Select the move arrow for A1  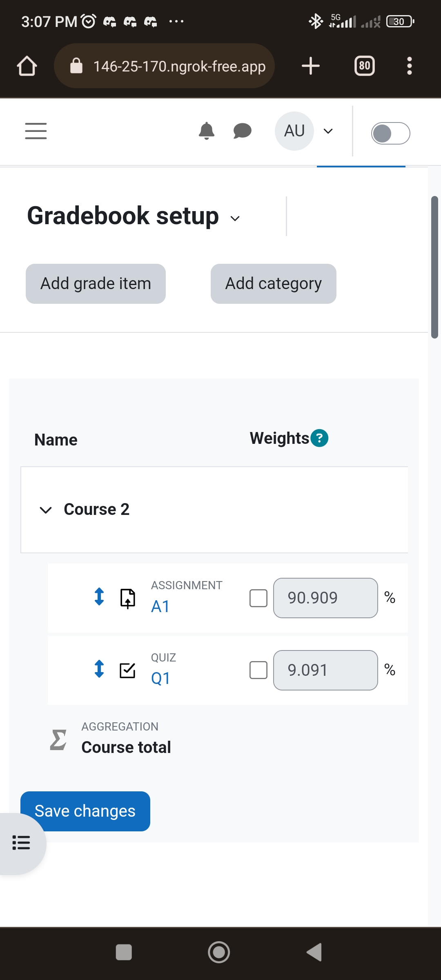[99, 597]
